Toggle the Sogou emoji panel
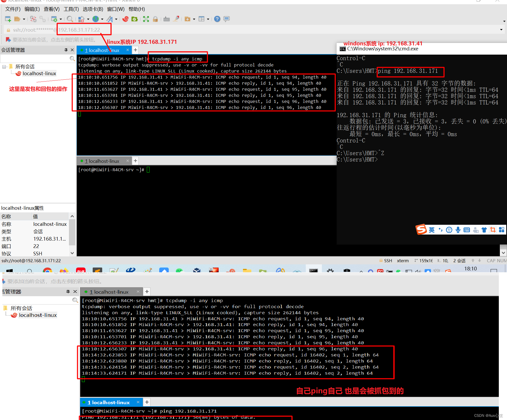Screen dimensions: 507x420 coord(449,230)
